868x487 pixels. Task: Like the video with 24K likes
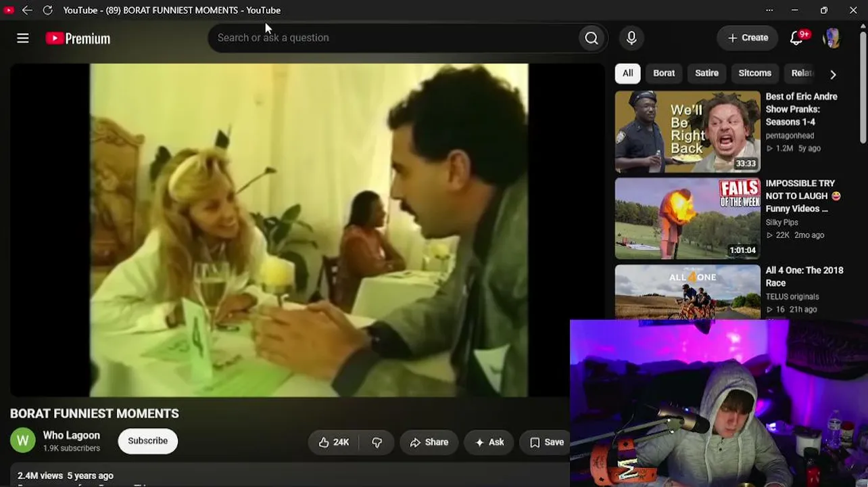tap(334, 442)
